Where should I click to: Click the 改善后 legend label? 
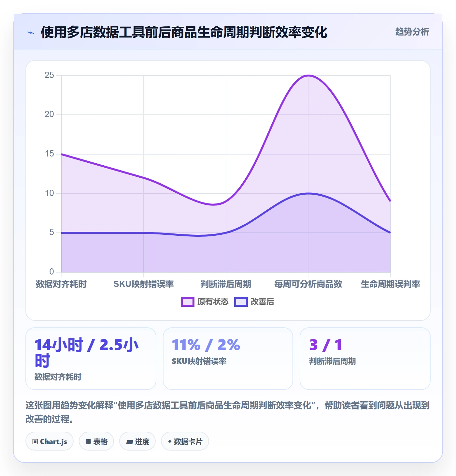(263, 302)
